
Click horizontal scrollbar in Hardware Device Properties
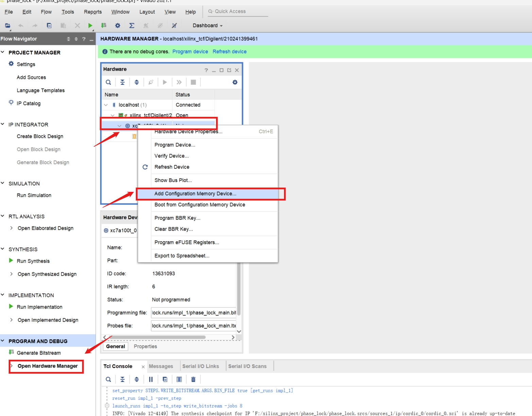tap(158, 337)
